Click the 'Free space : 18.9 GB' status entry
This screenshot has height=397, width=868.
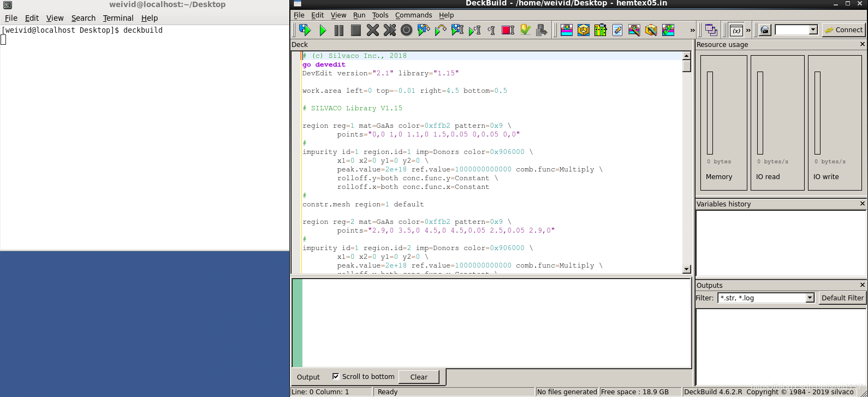[634, 392]
